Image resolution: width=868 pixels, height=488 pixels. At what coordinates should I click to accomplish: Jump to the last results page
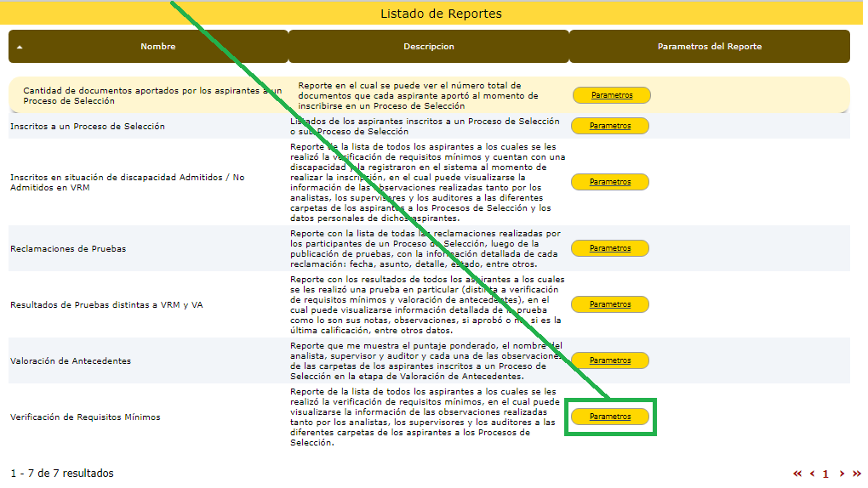click(856, 474)
